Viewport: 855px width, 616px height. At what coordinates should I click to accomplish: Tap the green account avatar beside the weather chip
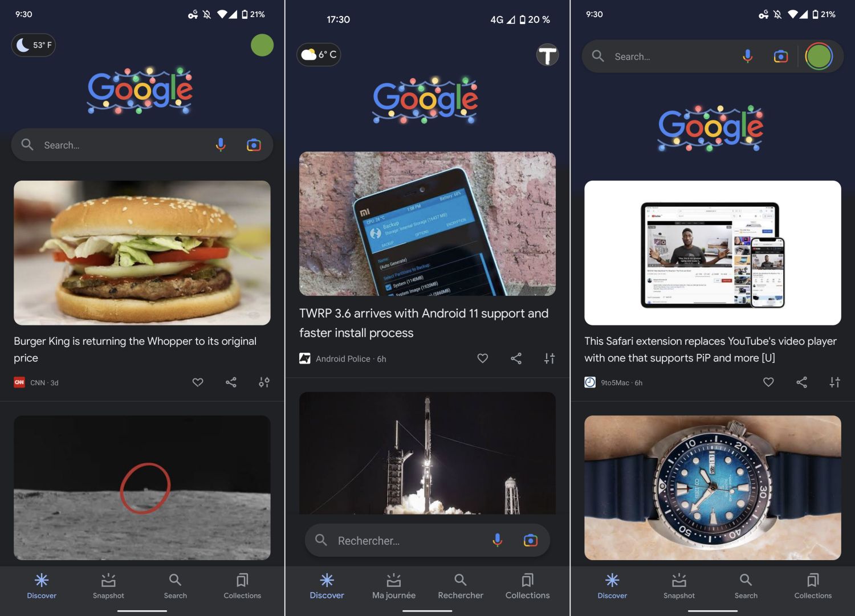262,45
